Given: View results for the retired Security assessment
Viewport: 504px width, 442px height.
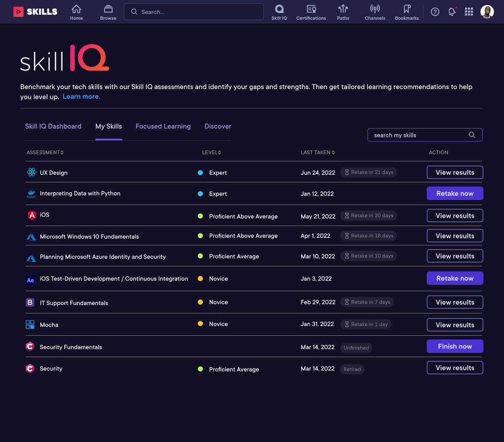Looking at the screenshot, I should click(x=455, y=368).
